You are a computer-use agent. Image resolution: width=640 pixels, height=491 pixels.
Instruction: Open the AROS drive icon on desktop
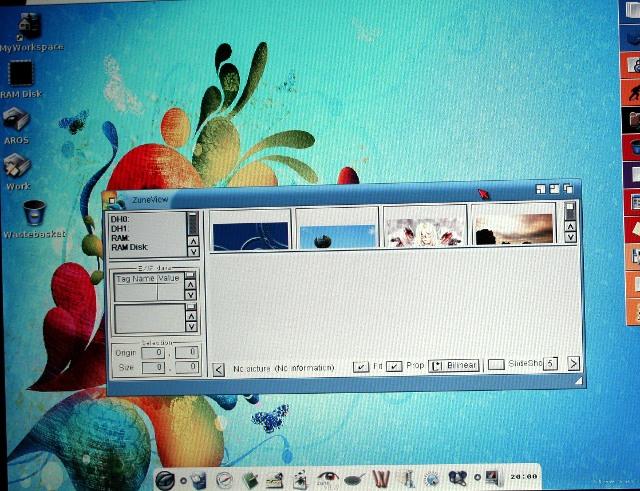(16, 119)
